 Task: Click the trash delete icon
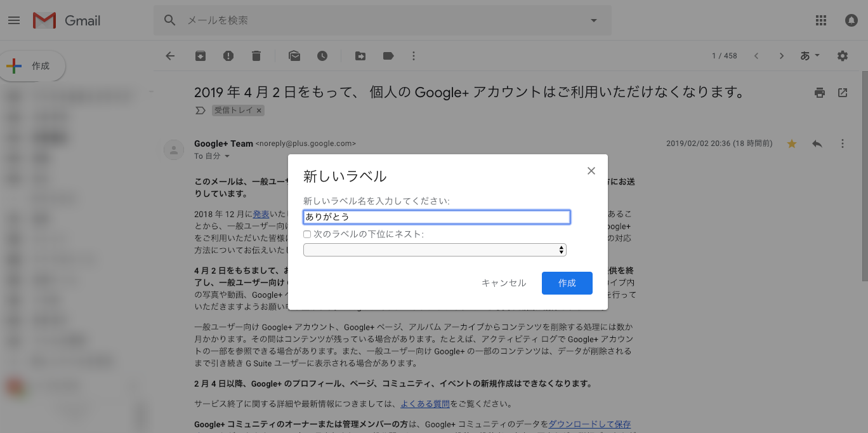256,56
